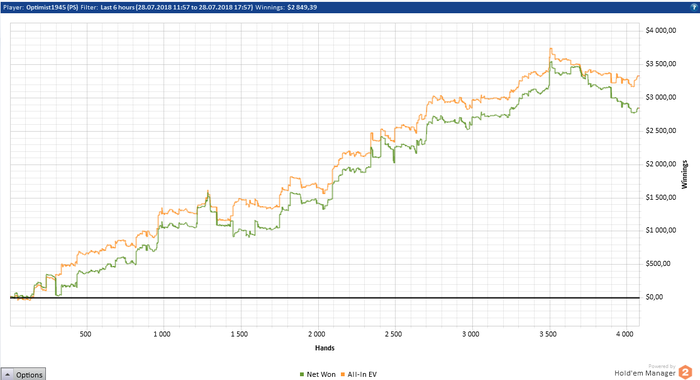Click the $2 000,00 axis label
The height and width of the screenshot is (380, 700).
point(661,164)
